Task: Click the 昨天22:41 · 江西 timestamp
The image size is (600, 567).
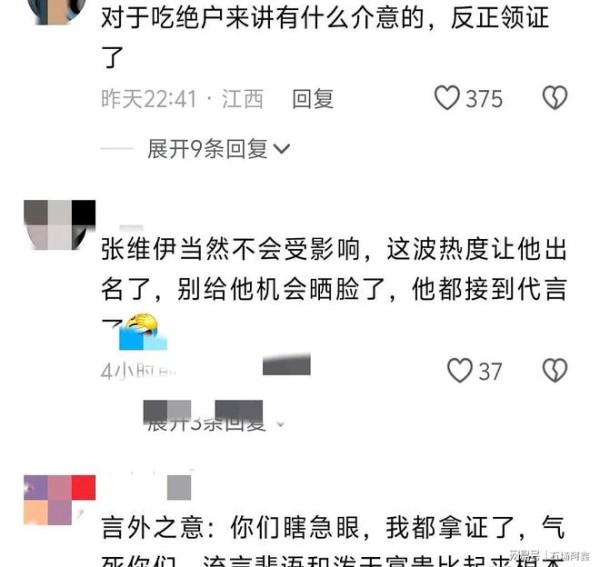Action: [x=182, y=99]
